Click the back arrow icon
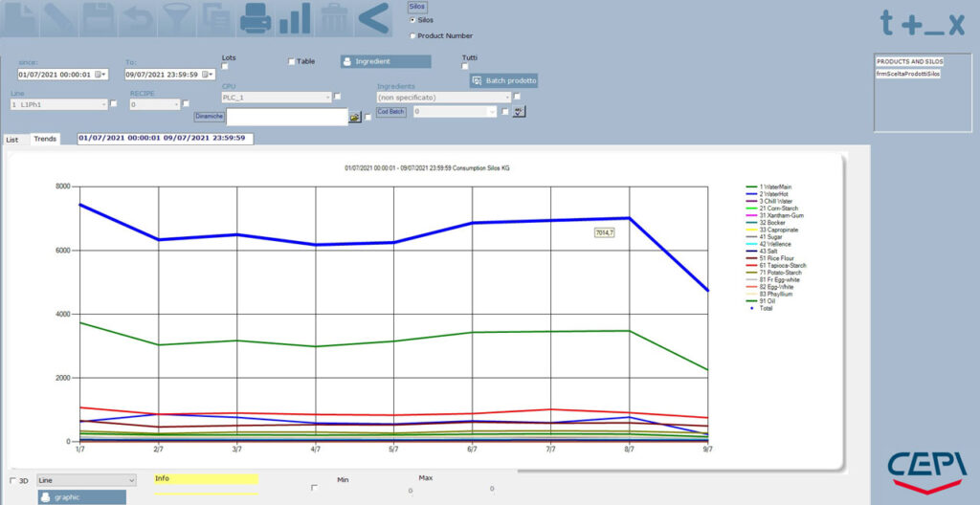The height and width of the screenshot is (505, 980). click(x=373, y=19)
